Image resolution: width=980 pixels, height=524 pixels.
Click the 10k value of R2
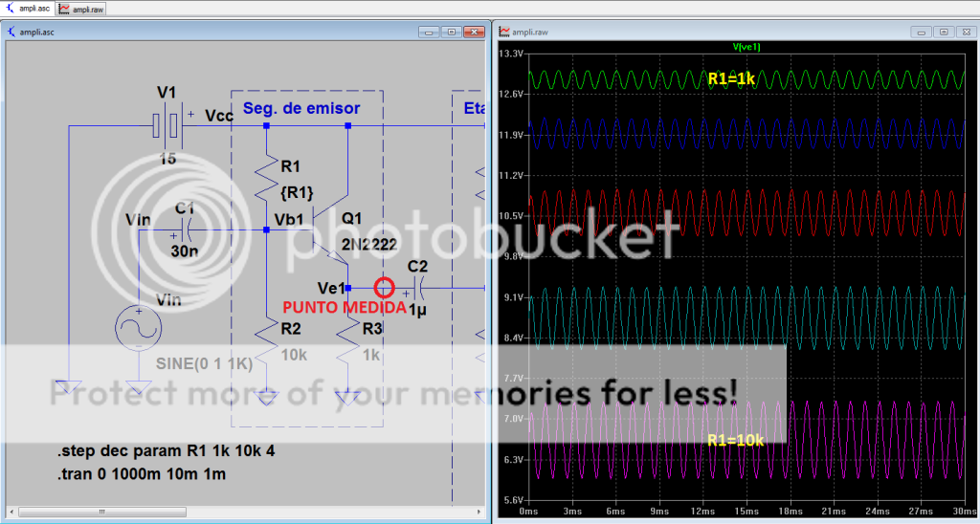click(x=294, y=355)
